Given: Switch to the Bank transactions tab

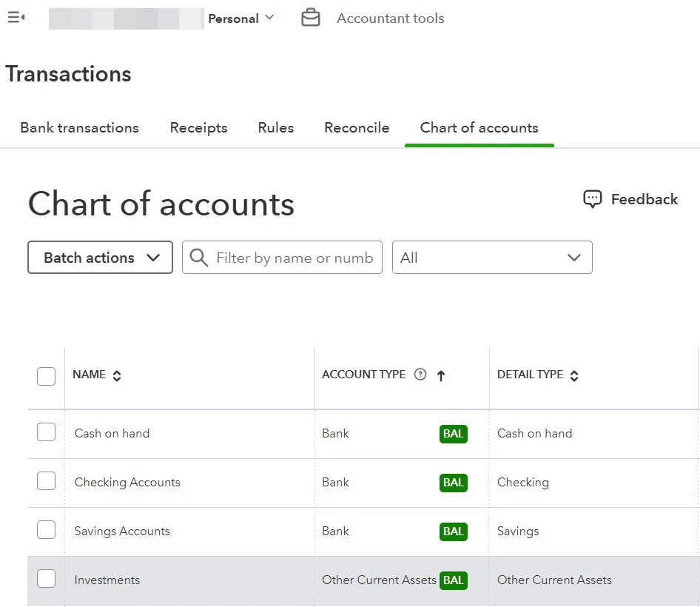Looking at the screenshot, I should coord(79,128).
